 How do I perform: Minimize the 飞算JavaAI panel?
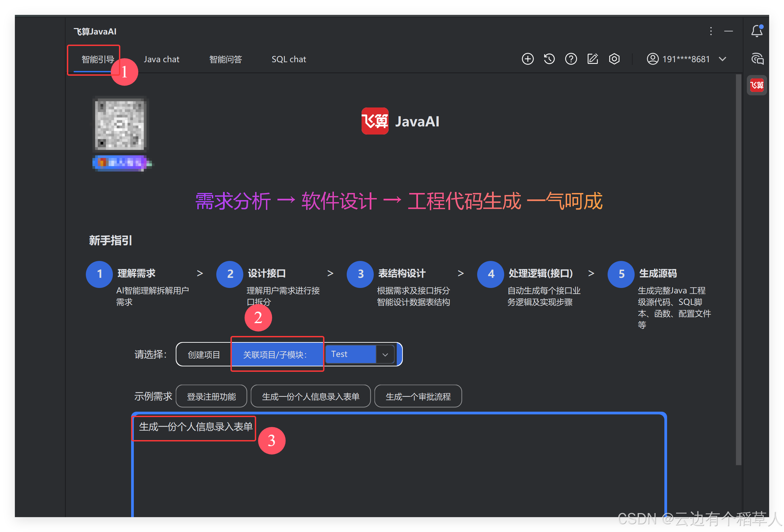pyautogui.click(x=728, y=31)
